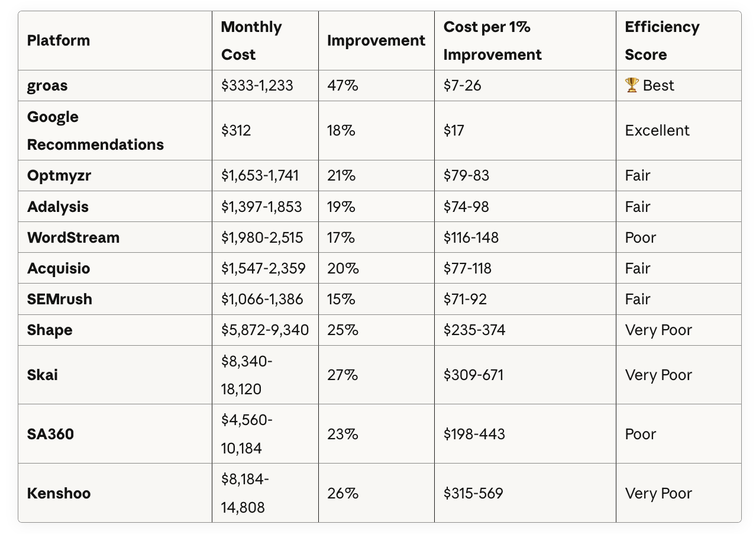Select the Platform column header
Screen dimensions: 756x534
coord(59,41)
